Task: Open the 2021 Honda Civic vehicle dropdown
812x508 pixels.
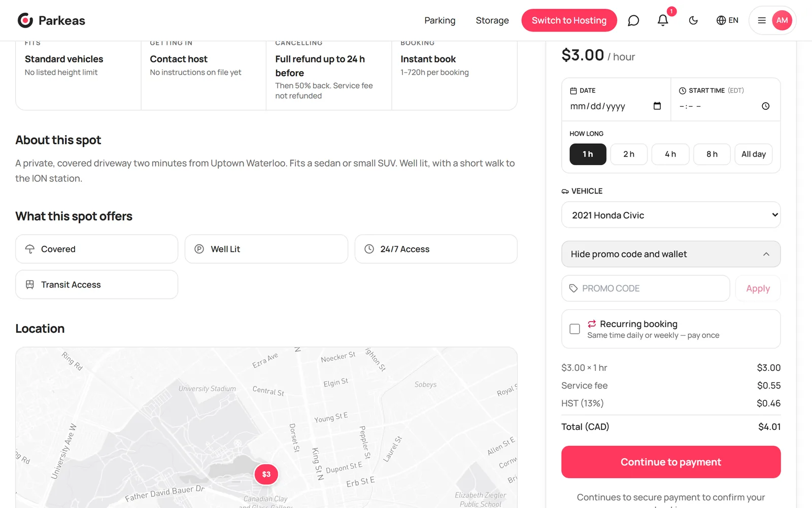Action: click(x=671, y=215)
